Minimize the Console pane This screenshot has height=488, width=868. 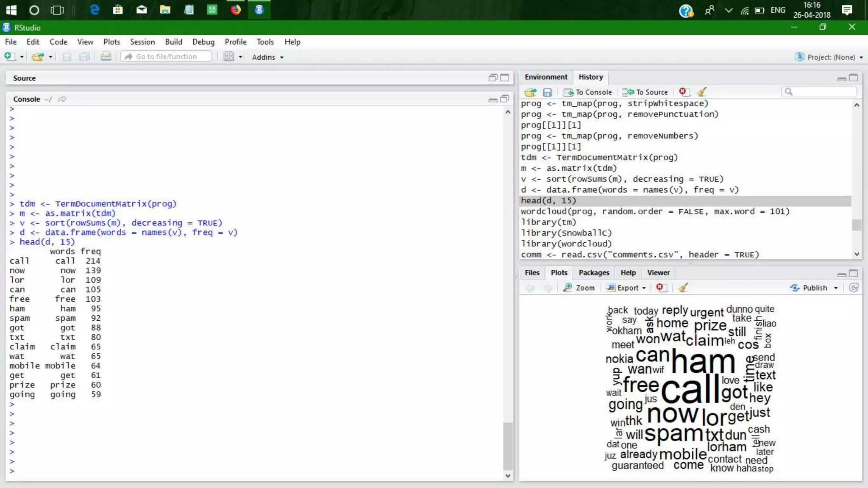pyautogui.click(x=492, y=100)
